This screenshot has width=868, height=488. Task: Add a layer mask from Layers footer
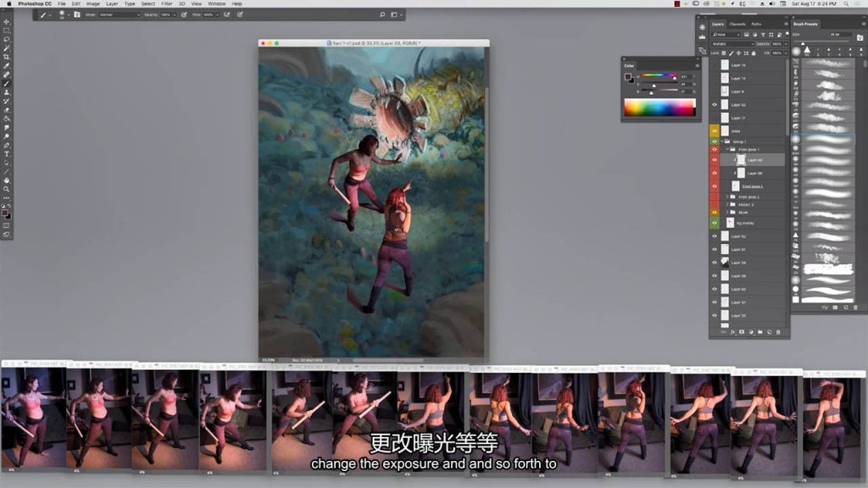(742, 332)
